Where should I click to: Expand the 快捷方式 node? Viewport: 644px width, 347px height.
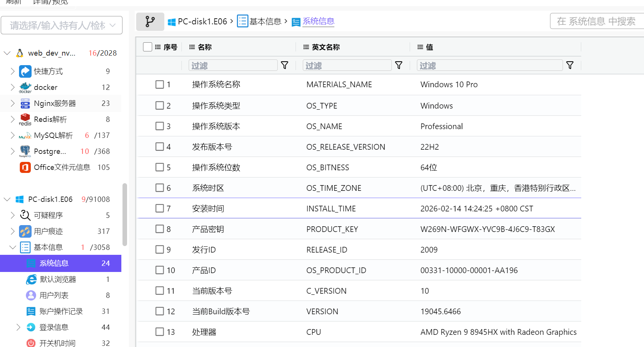pos(12,71)
